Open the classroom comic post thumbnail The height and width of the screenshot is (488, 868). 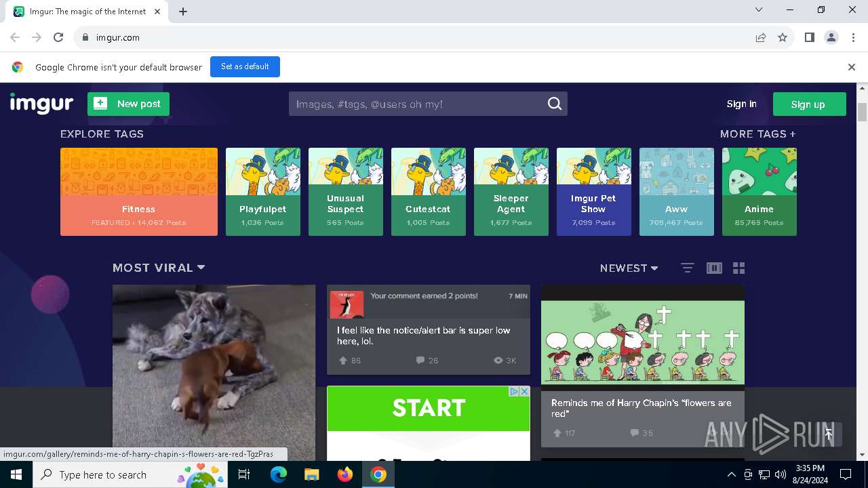point(643,338)
